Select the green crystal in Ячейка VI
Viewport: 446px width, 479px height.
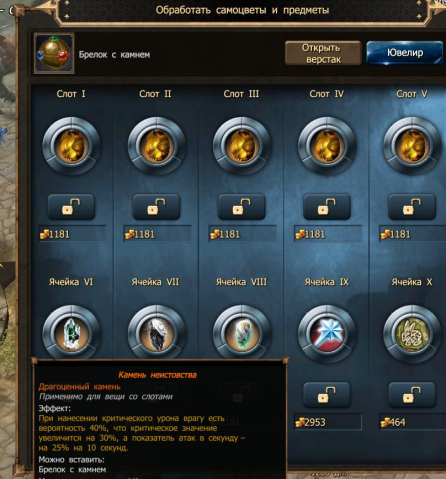point(71,334)
